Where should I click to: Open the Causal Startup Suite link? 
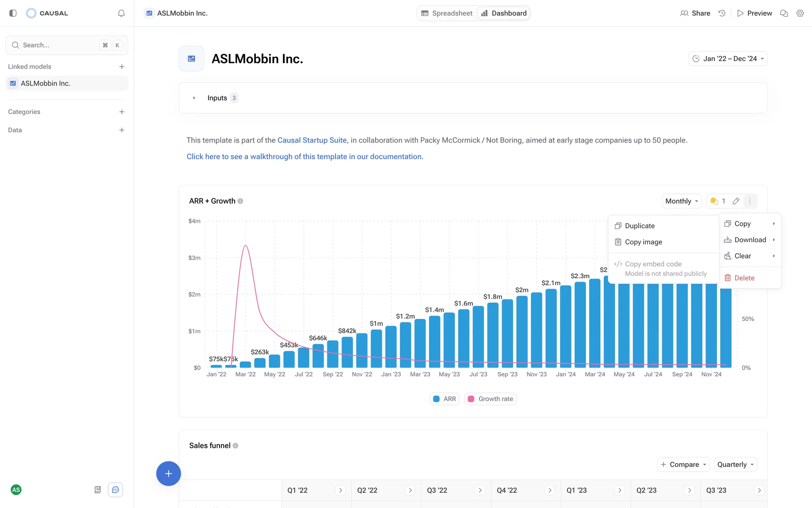pyautogui.click(x=312, y=140)
